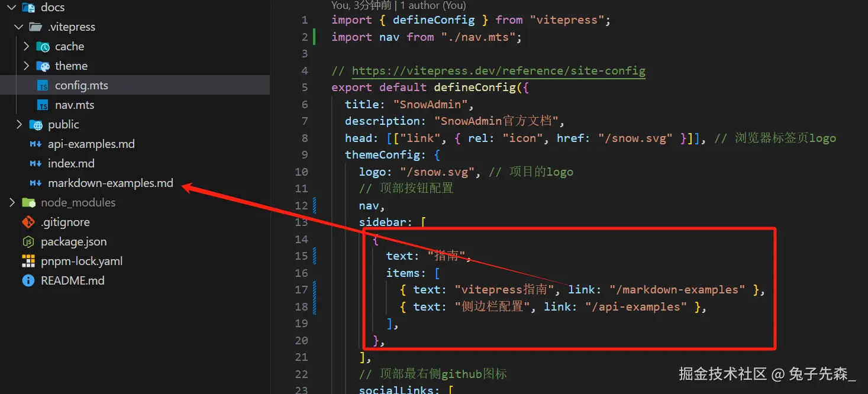Click the pnpm icon of pnpm-lock.yaml
This screenshot has width=868, height=394.
click(28, 261)
